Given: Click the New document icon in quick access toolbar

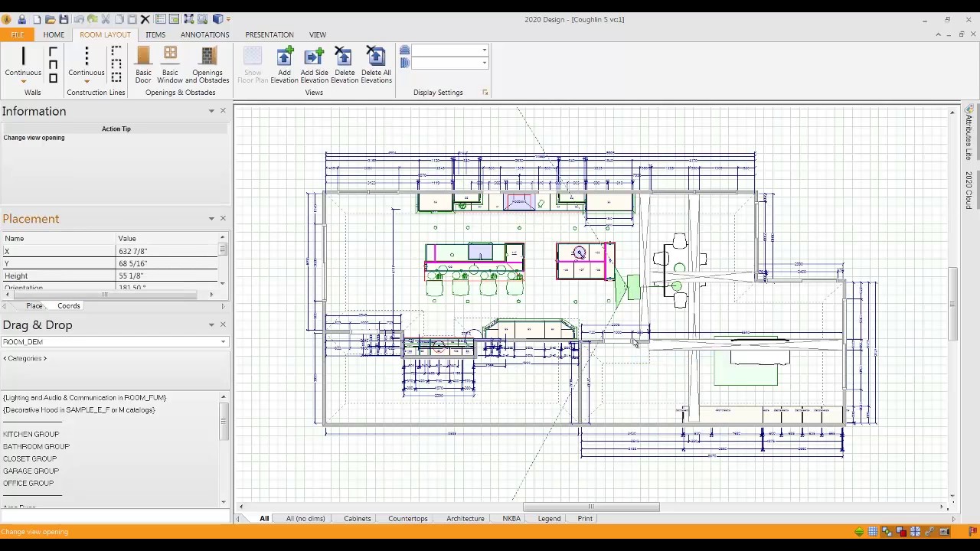Looking at the screenshot, I should pos(37,19).
